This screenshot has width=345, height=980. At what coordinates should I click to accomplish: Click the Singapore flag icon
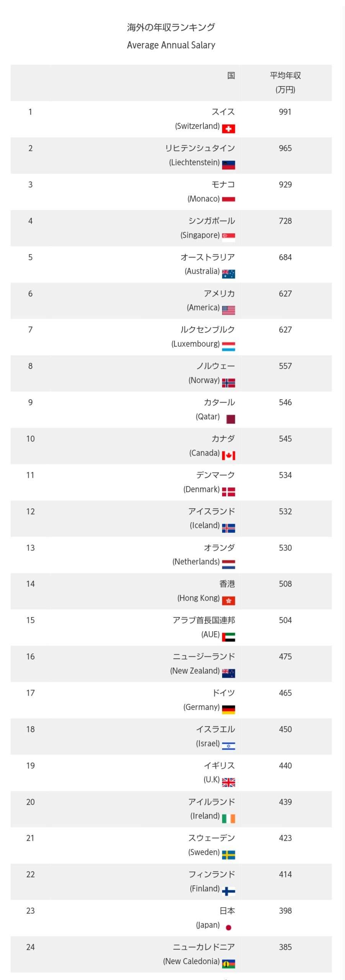[228, 237]
